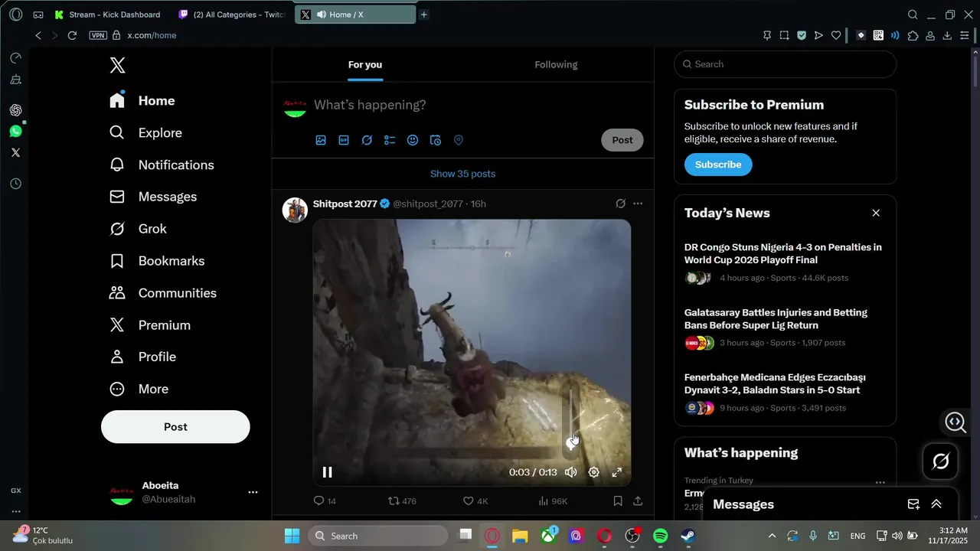
Task: Open the ChatGPT icon in Opera sidebar
Action: pos(15,110)
